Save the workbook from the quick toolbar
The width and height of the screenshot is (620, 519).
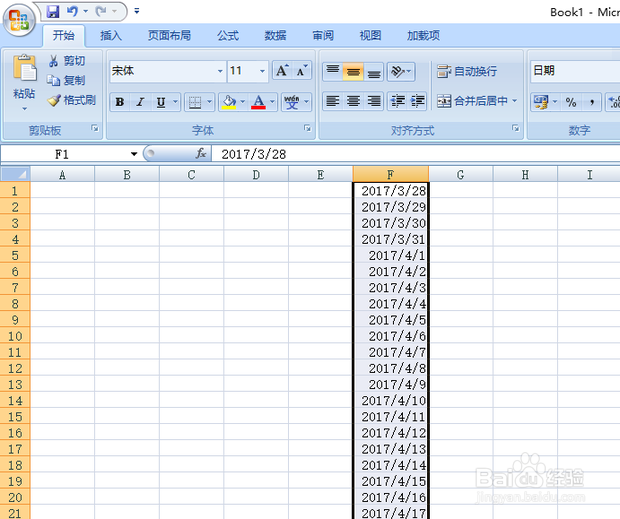pyautogui.click(x=53, y=11)
